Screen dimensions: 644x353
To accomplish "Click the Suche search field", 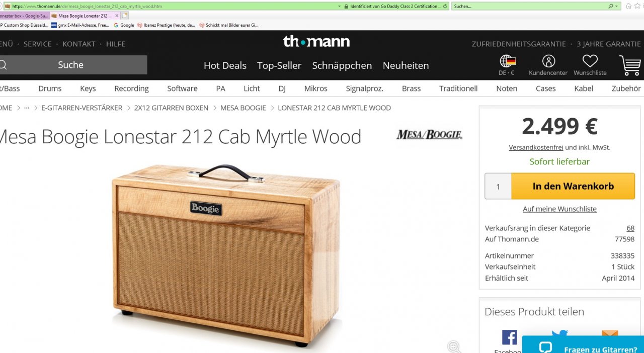I will 70,65.
